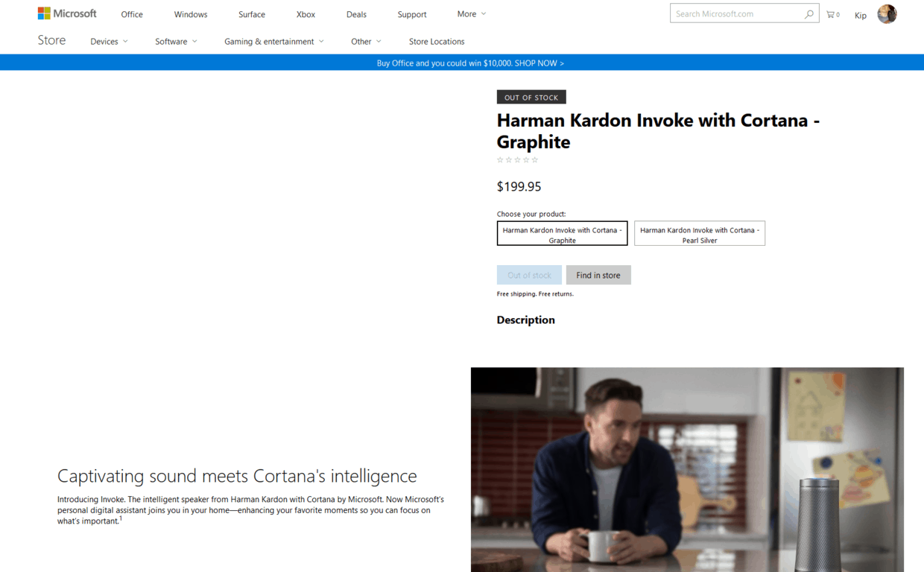Click the disabled Out of stock button
The height and width of the screenshot is (572, 924).
pos(529,275)
